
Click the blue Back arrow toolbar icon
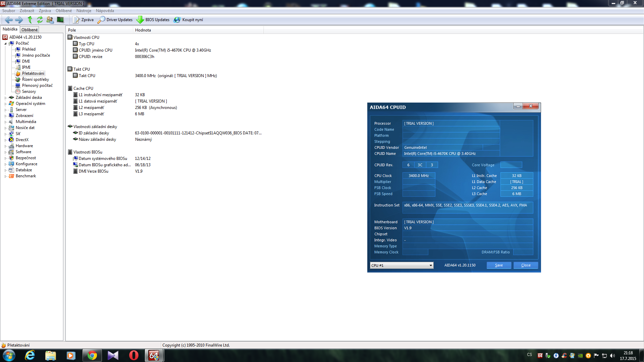(9, 20)
